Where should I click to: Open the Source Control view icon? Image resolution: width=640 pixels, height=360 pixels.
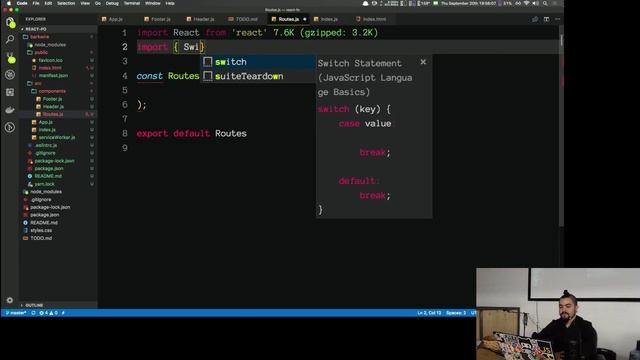pos(10,57)
